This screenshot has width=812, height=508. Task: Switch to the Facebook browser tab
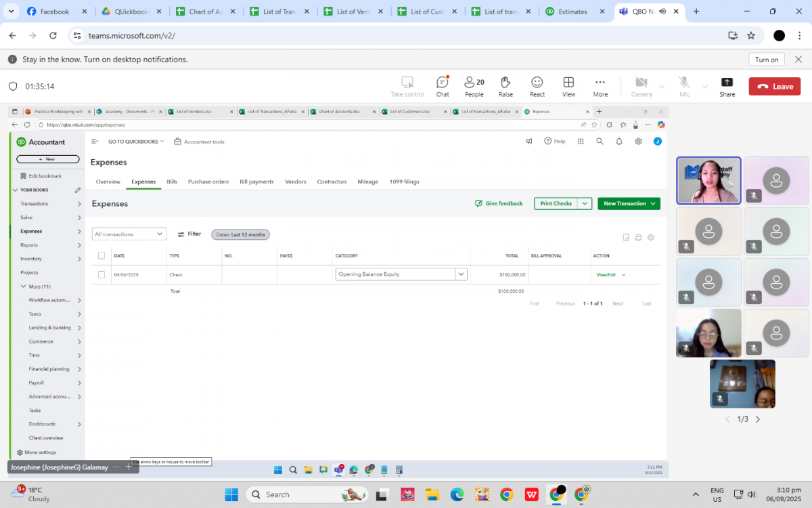[55, 12]
